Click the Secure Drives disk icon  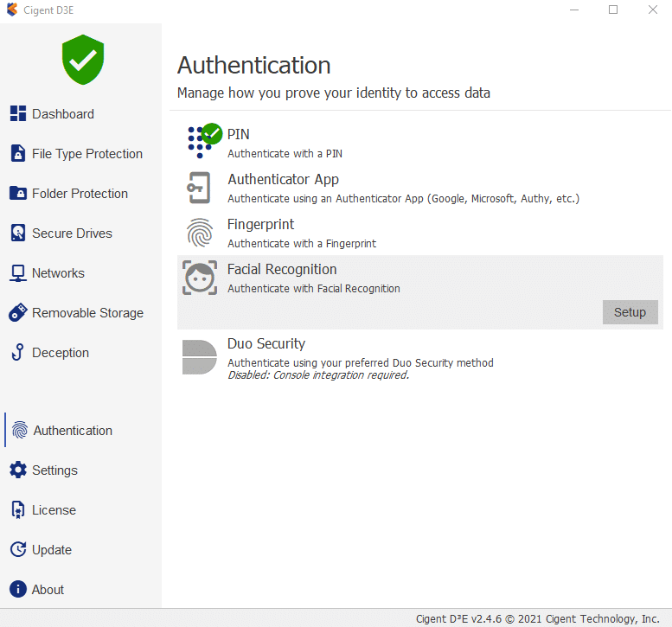pyautogui.click(x=18, y=233)
